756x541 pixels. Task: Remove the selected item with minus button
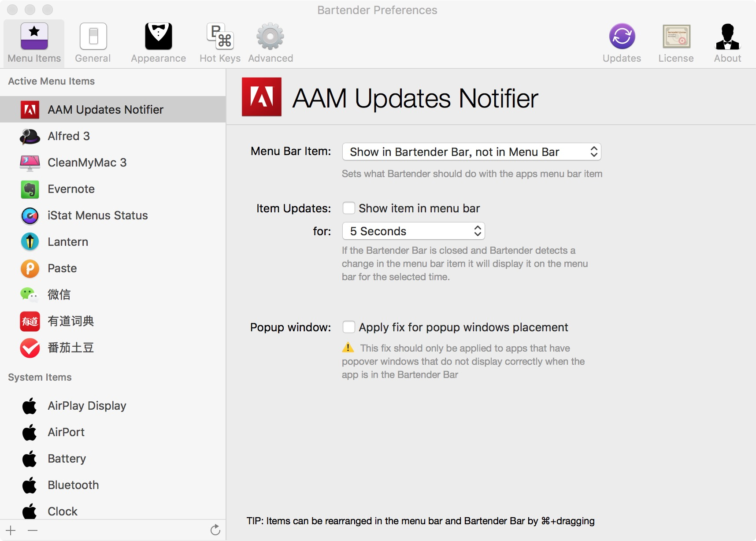33,530
